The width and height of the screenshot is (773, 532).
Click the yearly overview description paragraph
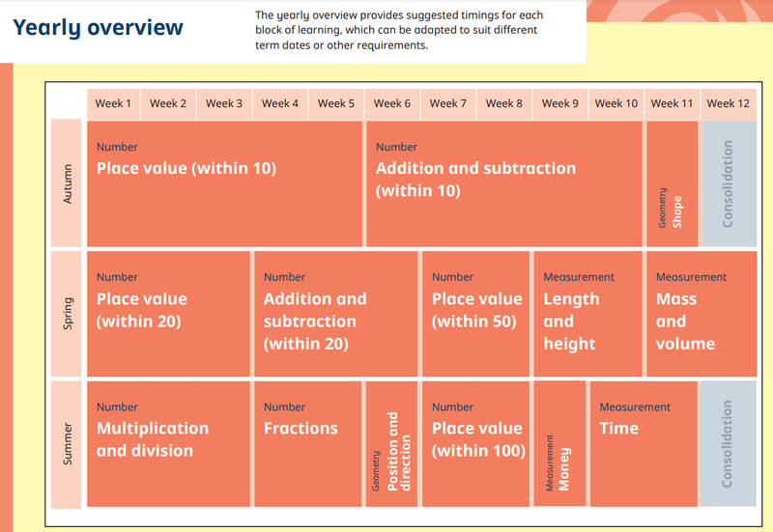(x=399, y=30)
